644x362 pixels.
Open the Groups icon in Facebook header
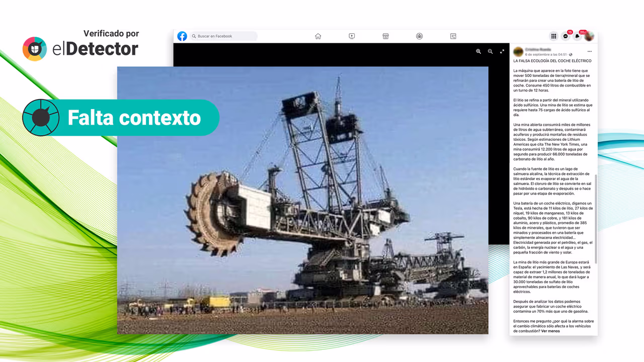420,36
